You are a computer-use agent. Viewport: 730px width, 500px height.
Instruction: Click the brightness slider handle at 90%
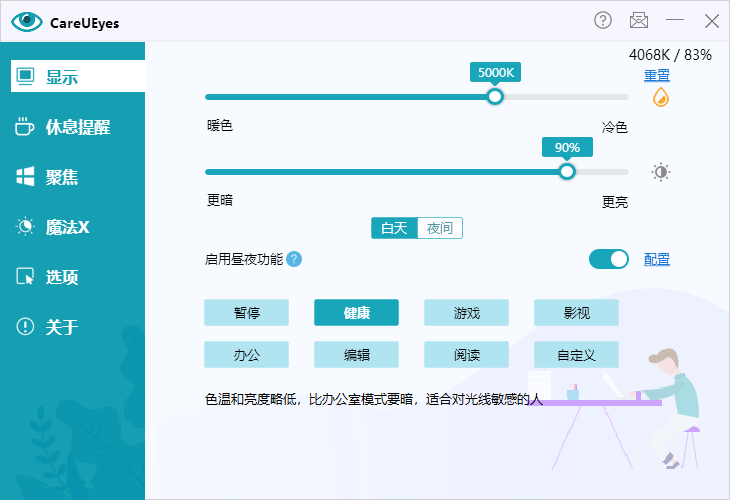[x=567, y=171]
